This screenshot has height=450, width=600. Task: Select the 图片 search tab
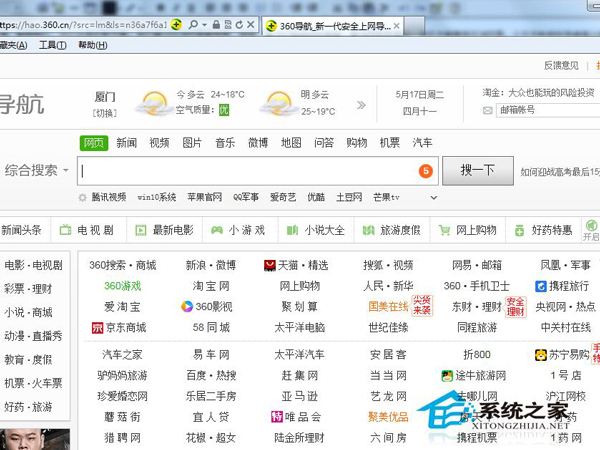point(192,143)
